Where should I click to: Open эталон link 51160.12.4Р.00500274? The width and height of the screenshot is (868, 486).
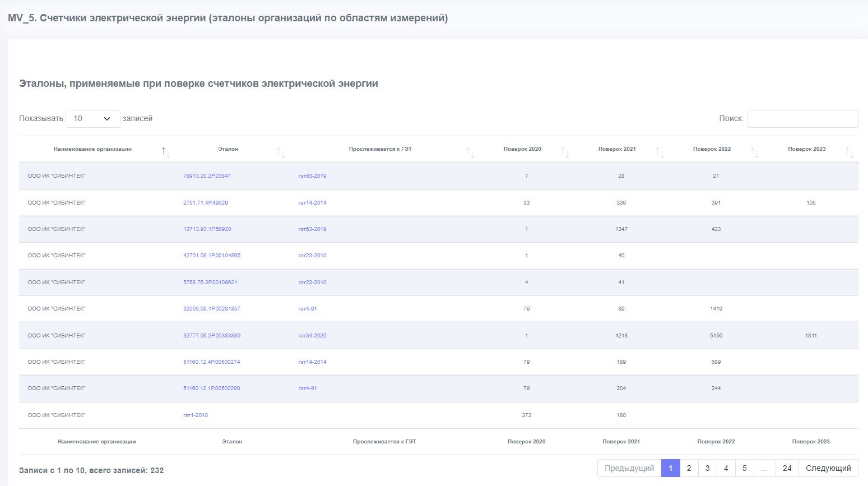(211, 362)
